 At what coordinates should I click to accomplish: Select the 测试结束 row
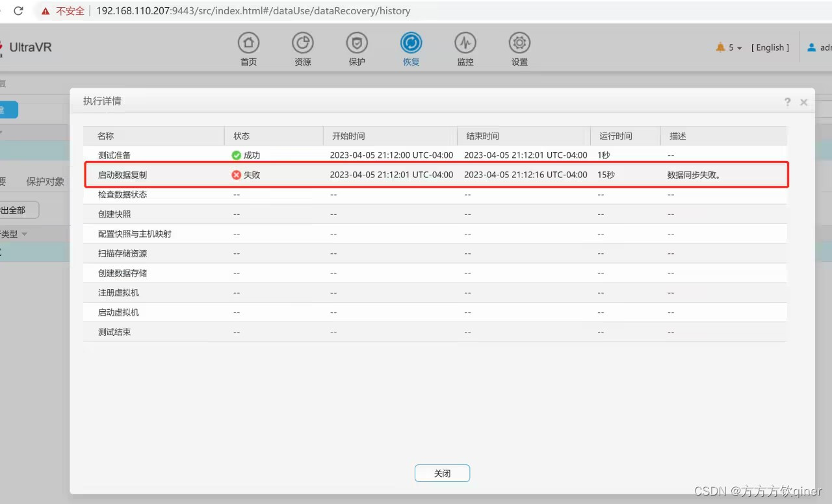click(x=435, y=331)
